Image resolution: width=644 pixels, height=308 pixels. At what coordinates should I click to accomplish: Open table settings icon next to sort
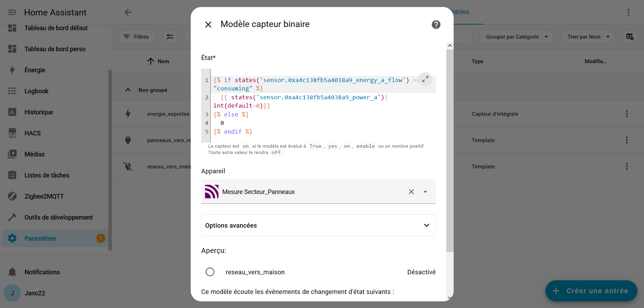click(630, 37)
